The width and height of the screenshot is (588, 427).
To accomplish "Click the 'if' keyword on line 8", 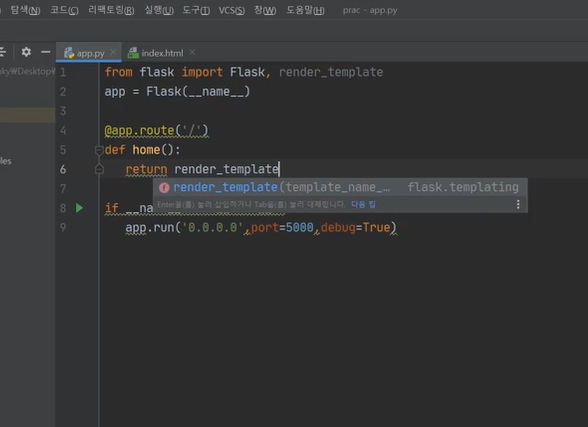I will [x=112, y=208].
